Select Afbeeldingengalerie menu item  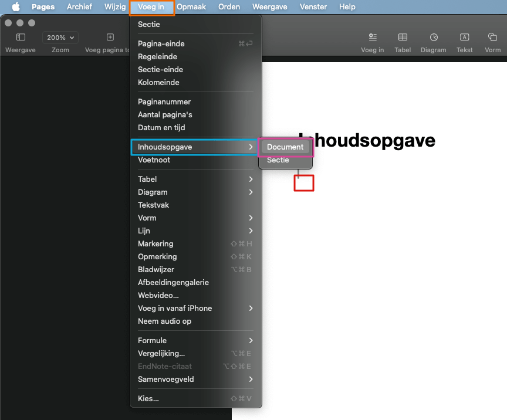tap(195, 282)
